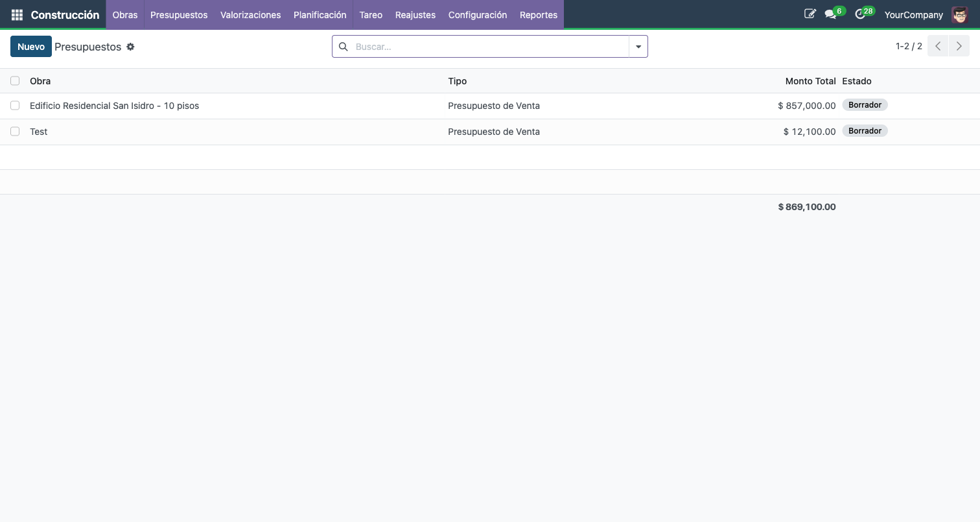Open the YourCompany company switcher
The image size is (980, 522).
tap(913, 14)
